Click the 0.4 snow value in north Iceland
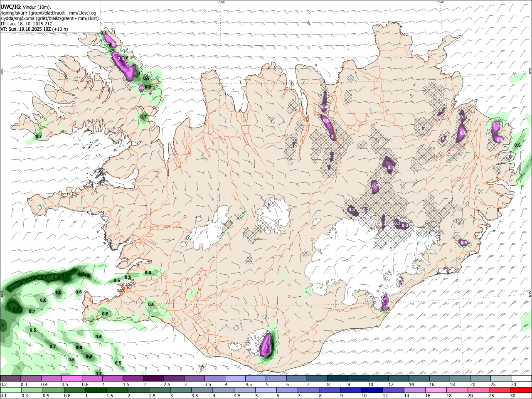This screenshot has height=399, width=532. pos(323,107)
